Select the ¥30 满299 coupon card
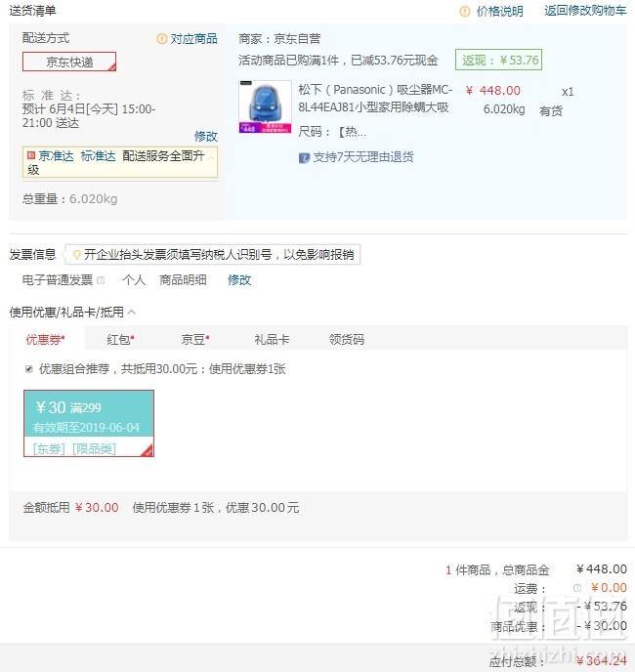 click(x=89, y=424)
